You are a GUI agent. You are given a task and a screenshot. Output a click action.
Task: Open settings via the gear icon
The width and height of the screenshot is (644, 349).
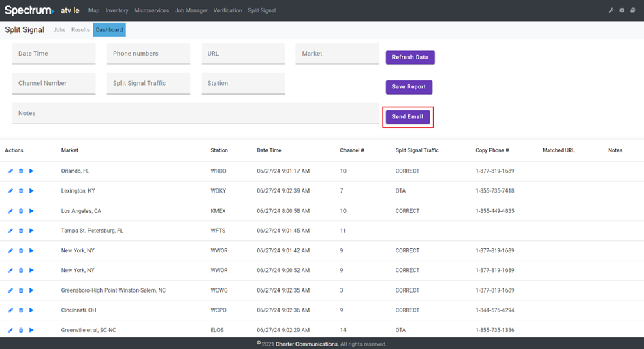click(622, 11)
